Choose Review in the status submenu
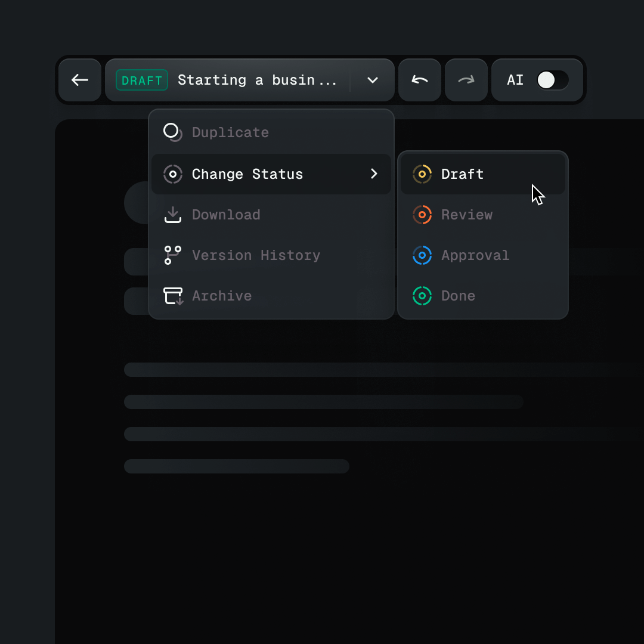644x644 pixels. pyautogui.click(x=467, y=215)
